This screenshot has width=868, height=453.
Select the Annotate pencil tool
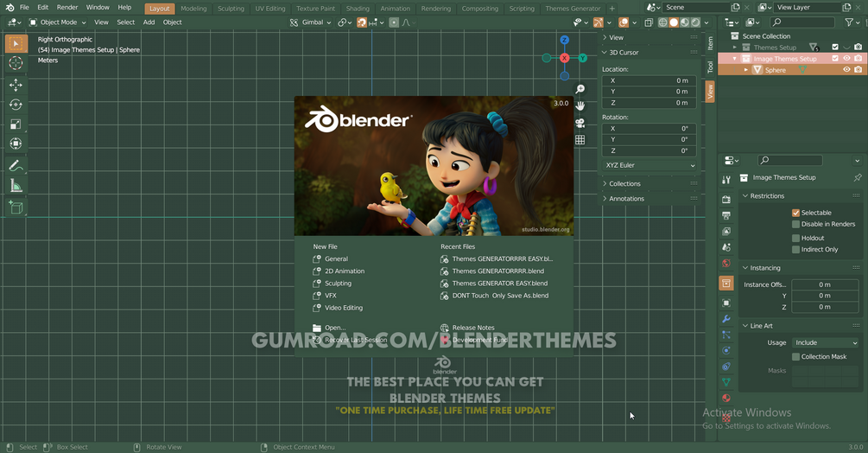16,166
